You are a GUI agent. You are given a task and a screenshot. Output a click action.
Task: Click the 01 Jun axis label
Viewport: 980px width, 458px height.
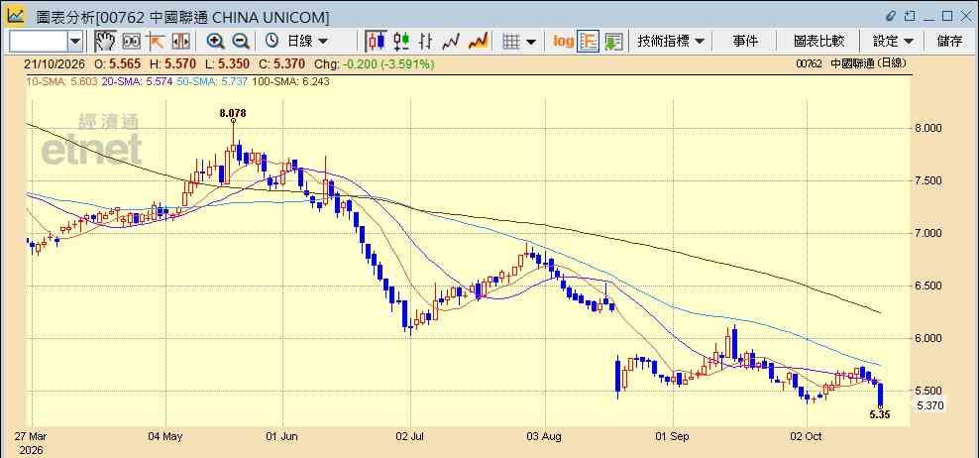point(281,436)
